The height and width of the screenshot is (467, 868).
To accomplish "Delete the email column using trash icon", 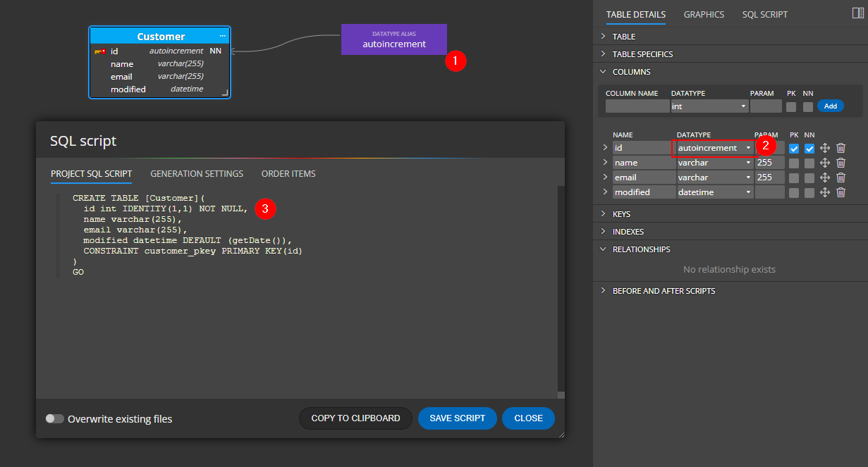I will click(x=841, y=178).
